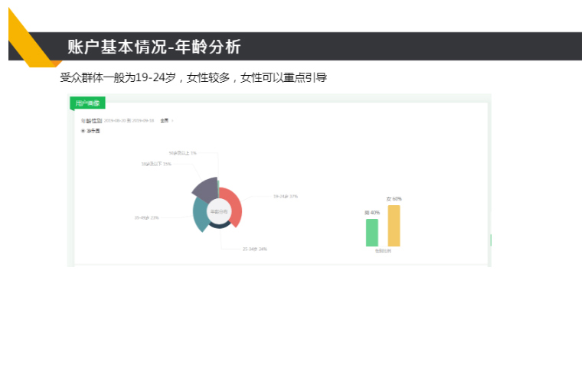Click the slide title 账户基本情况-年龄分析
Image resolution: width=588 pixels, height=372 pixels.
click(154, 47)
